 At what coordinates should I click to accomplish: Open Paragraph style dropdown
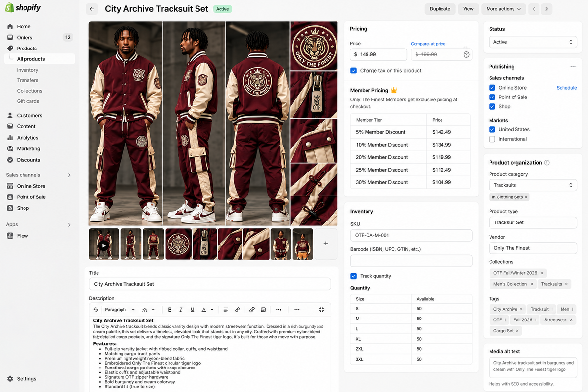coord(119,310)
